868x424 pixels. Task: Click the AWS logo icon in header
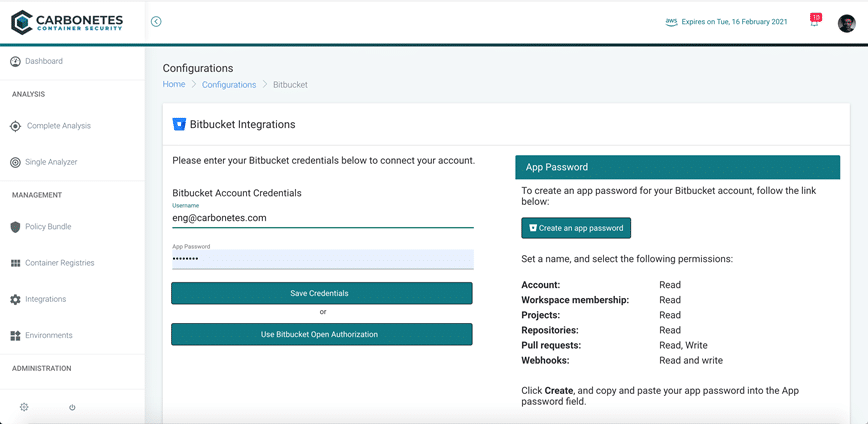click(671, 22)
